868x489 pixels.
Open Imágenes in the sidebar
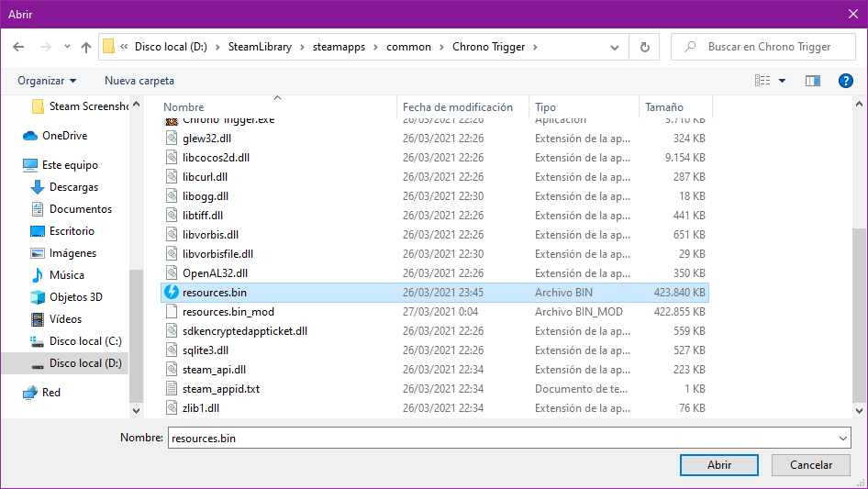point(63,253)
